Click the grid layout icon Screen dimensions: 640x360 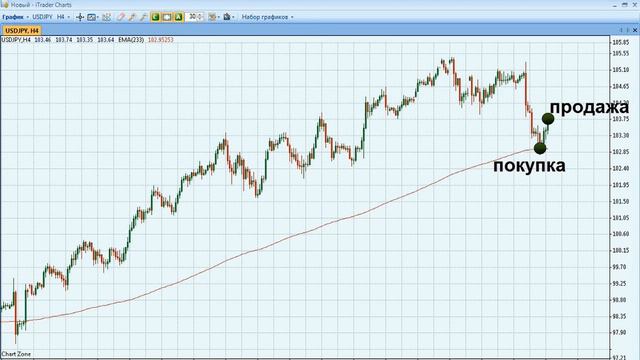click(106, 17)
